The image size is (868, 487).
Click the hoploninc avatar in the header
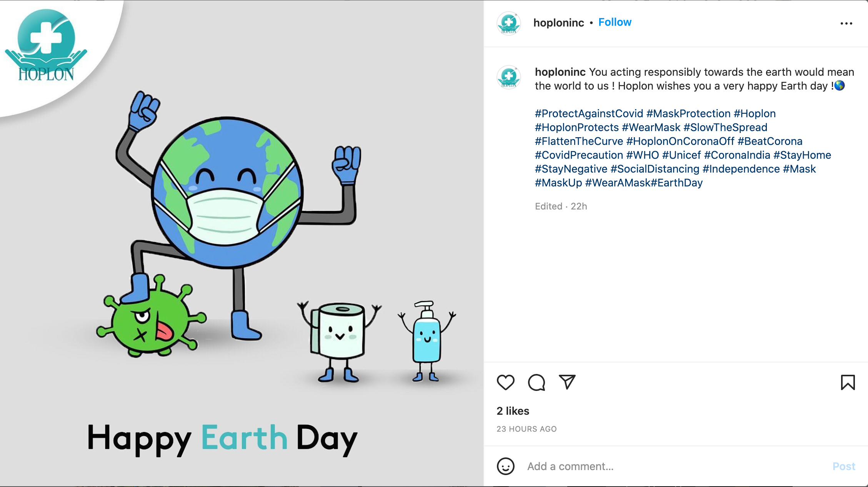[x=508, y=23]
